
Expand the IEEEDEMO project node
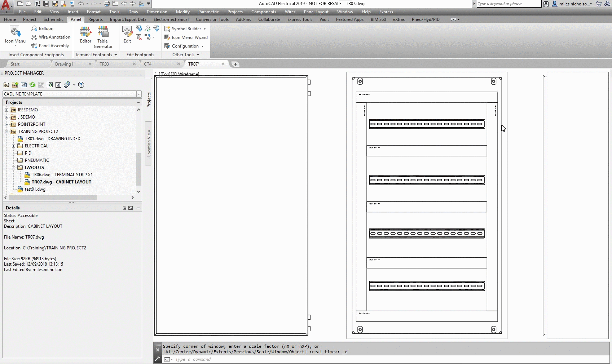click(6, 110)
